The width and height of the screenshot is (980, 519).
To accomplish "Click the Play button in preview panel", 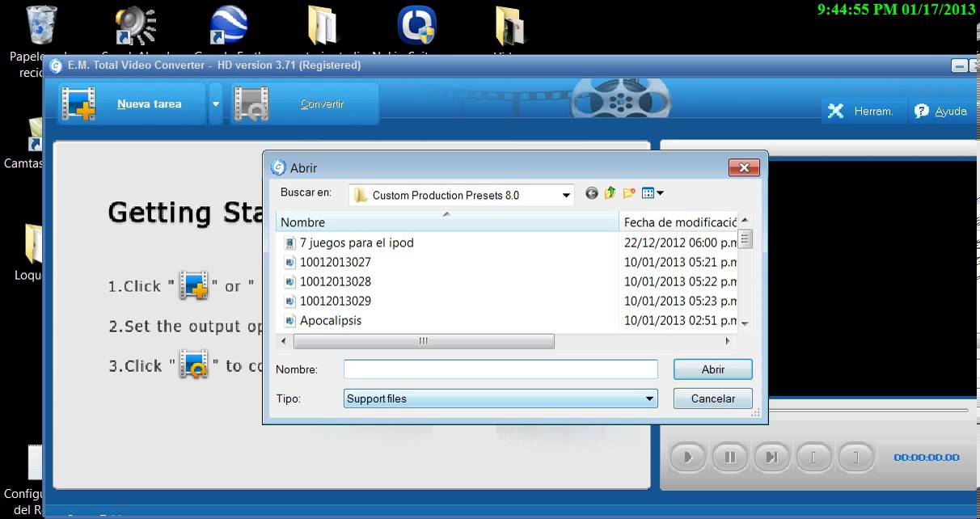I will (688, 458).
